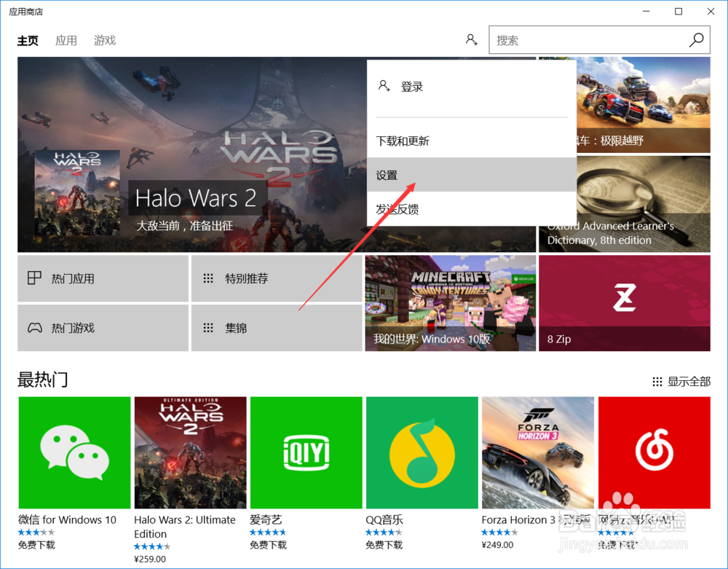Click 免费下载 under 爱奇艺
The width and height of the screenshot is (728, 569).
pyautogui.click(x=269, y=545)
